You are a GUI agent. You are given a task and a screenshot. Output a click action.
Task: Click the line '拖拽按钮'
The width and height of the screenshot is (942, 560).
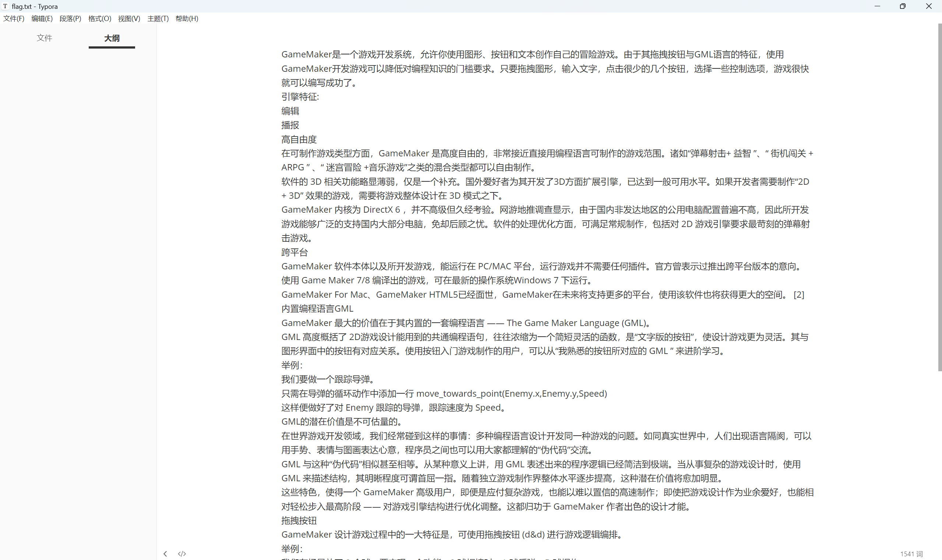pos(299,521)
